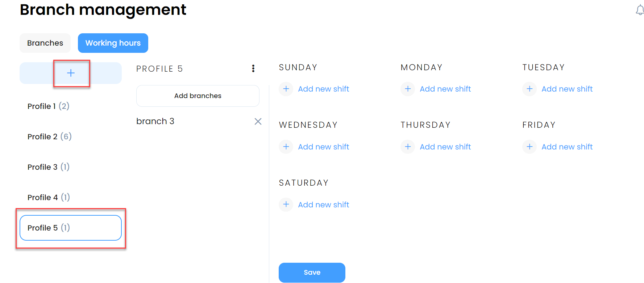
Task: Select the Working hours tab
Action: (x=113, y=43)
